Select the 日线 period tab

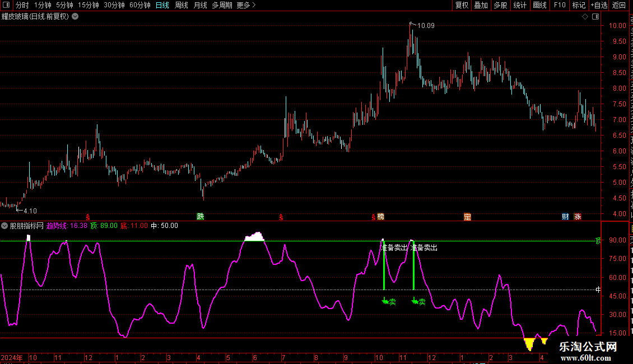click(162, 5)
